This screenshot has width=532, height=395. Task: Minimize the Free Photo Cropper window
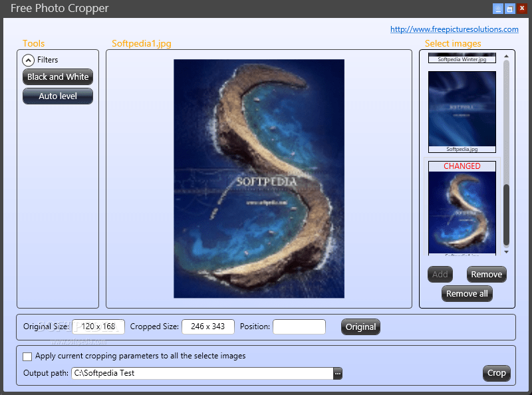498,9
